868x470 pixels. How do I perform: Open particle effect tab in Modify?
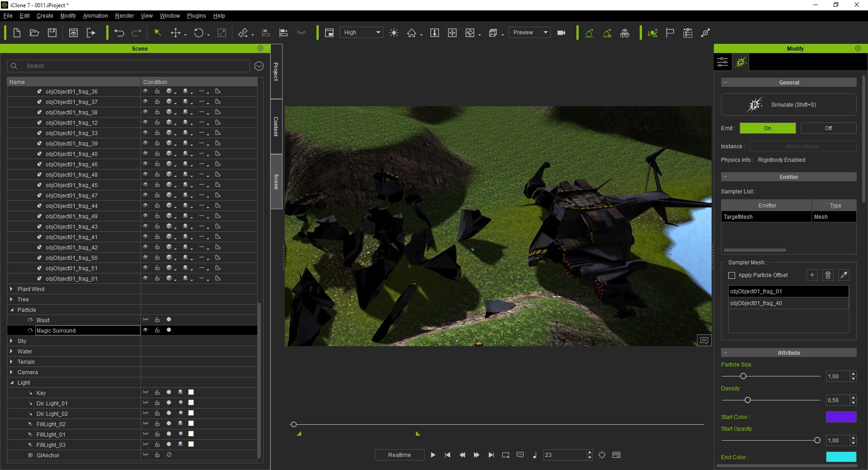coord(741,62)
